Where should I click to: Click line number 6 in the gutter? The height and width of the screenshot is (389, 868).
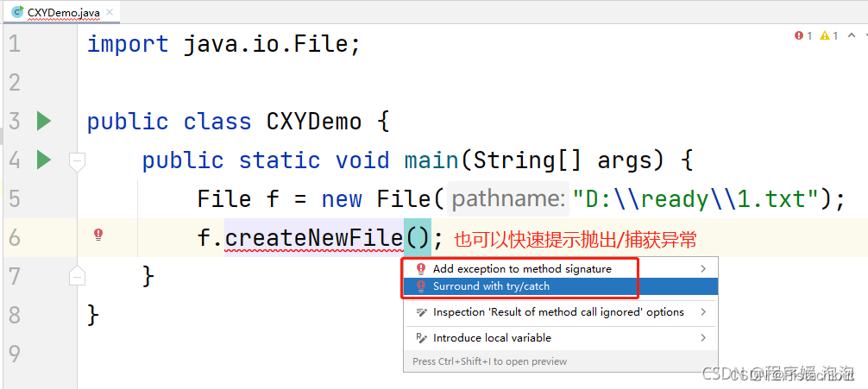point(15,237)
